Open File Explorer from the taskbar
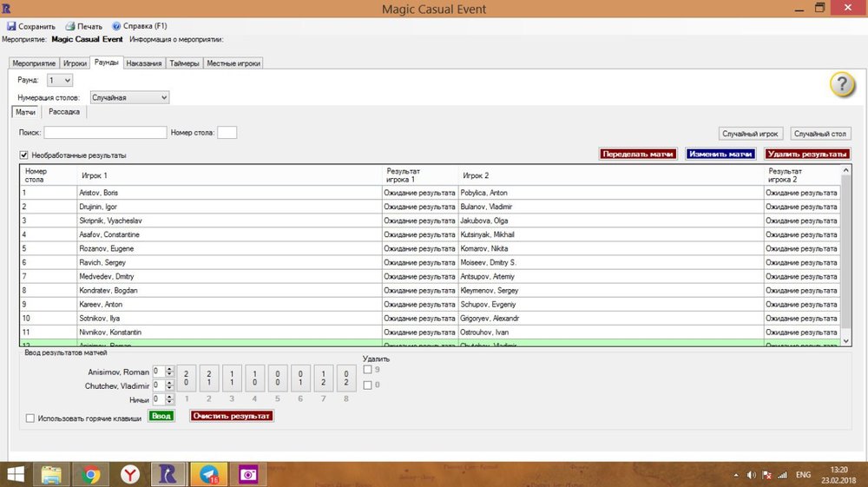Image resolution: width=868 pixels, height=487 pixels. 51,474
